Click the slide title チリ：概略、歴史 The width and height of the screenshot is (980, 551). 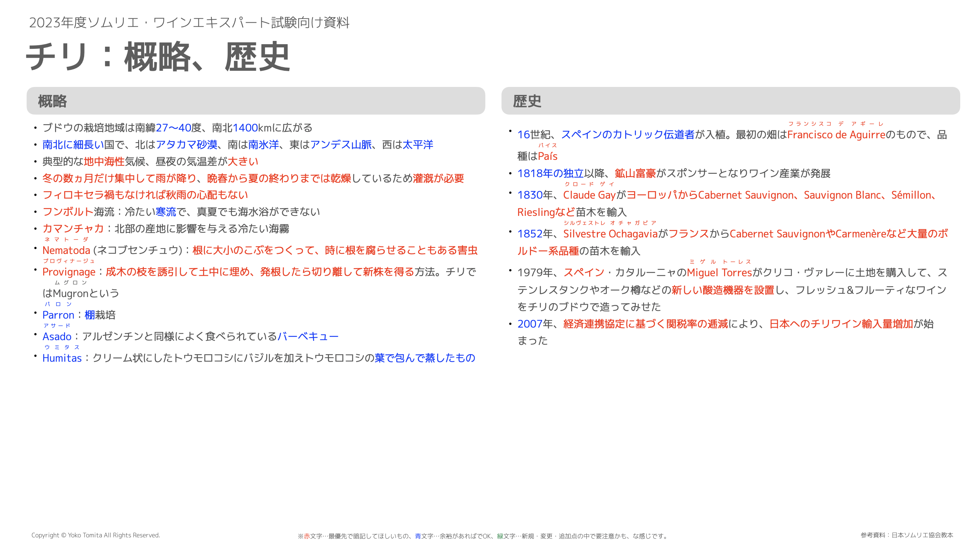[x=158, y=57]
